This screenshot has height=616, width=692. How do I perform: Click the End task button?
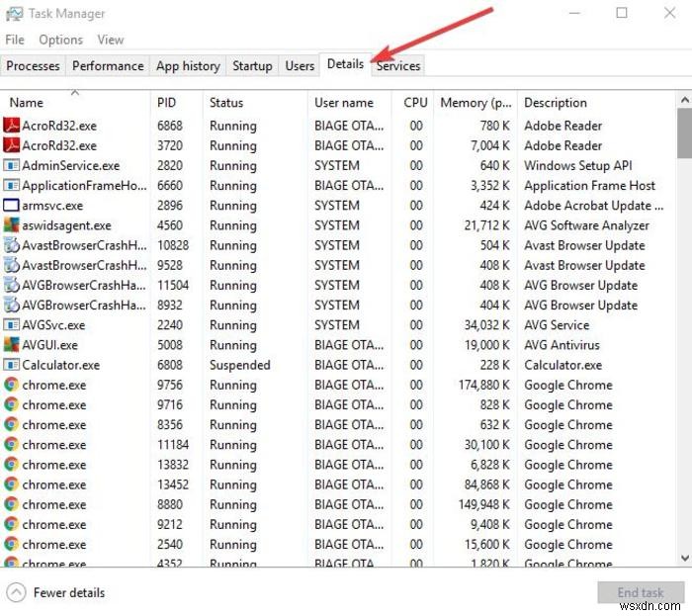pos(641,592)
